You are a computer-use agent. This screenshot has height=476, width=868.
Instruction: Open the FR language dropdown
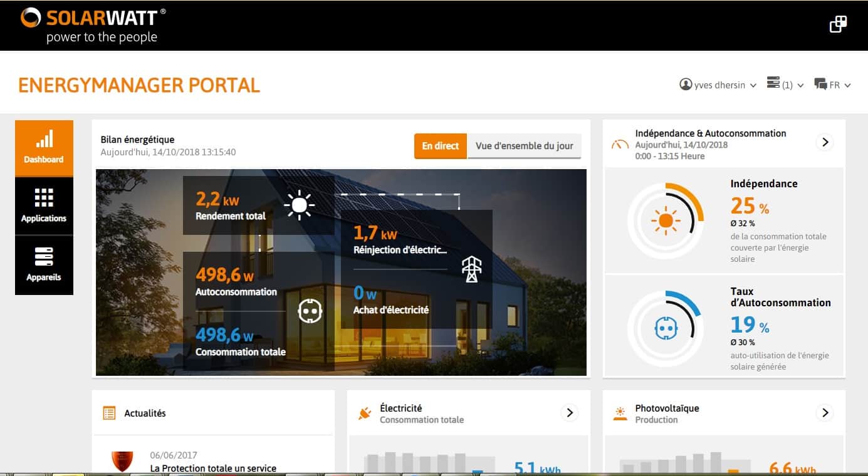click(x=832, y=85)
